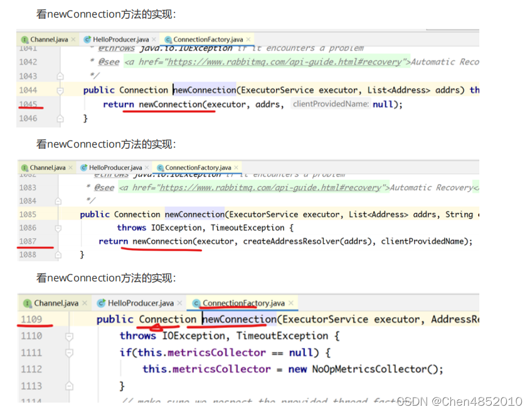Close Channel.java tab in third code snippet
Viewport: 532px width, 412px height.
(85, 303)
